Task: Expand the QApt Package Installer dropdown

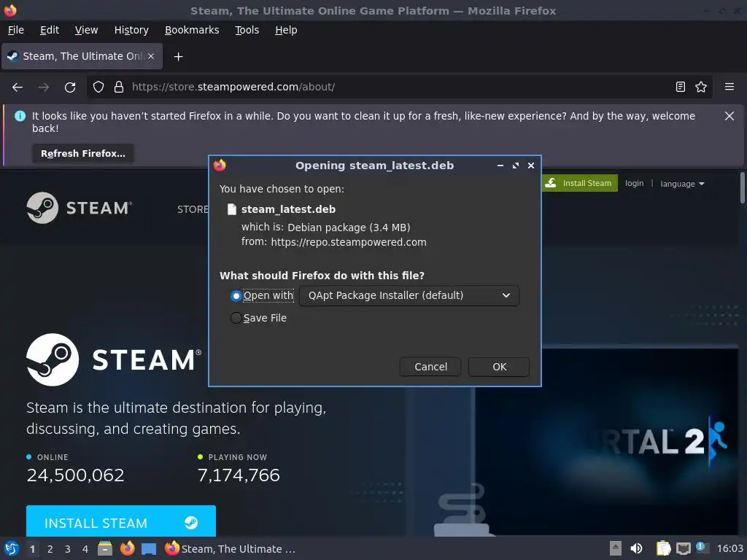Action: point(409,296)
